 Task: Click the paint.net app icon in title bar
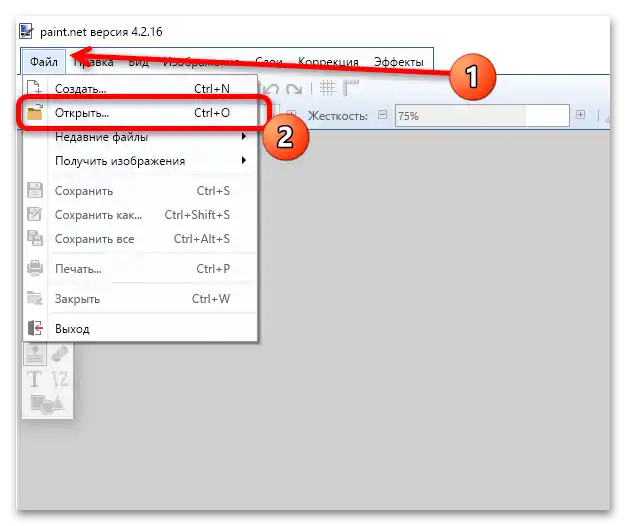(x=26, y=31)
